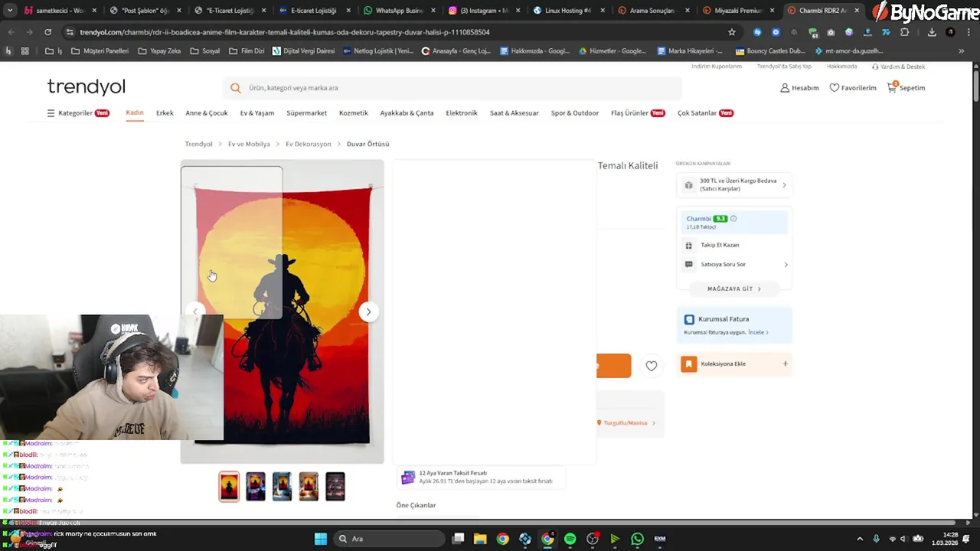Open Anne & Çocuk category
This screenshot has height=551, width=980.
point(207,113)
